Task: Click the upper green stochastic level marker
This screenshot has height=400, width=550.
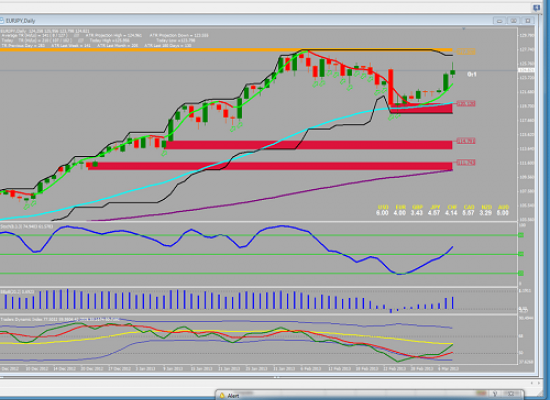Action: (521, 235)
